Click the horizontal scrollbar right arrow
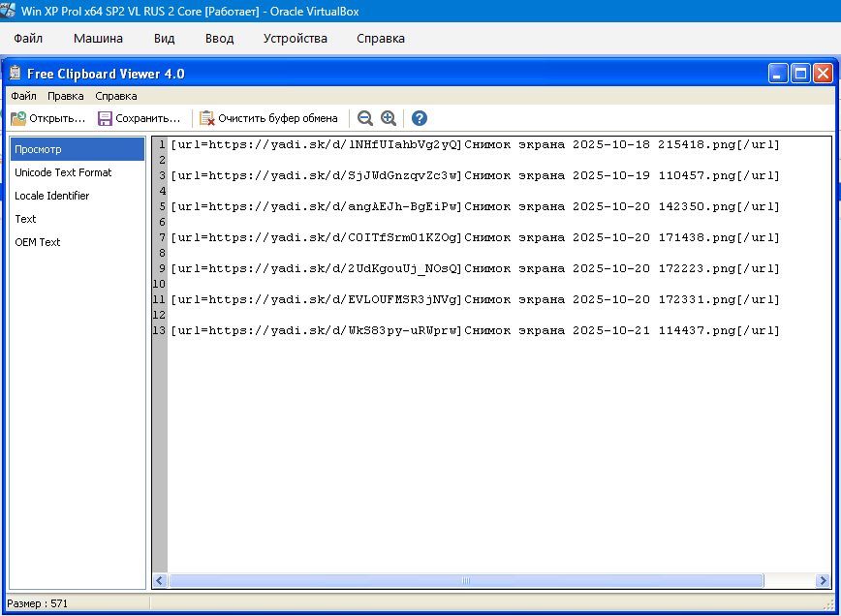Viewport: 841px width, 616px height. [x=824, y=581]
